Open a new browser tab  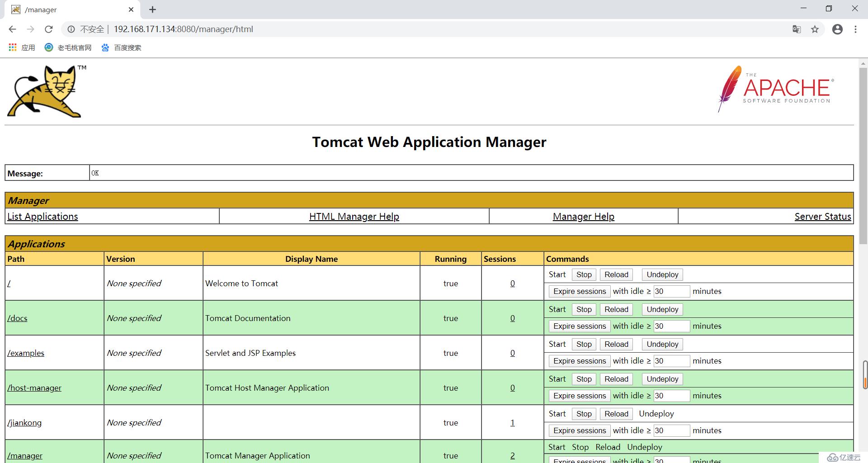coord(153,9)
